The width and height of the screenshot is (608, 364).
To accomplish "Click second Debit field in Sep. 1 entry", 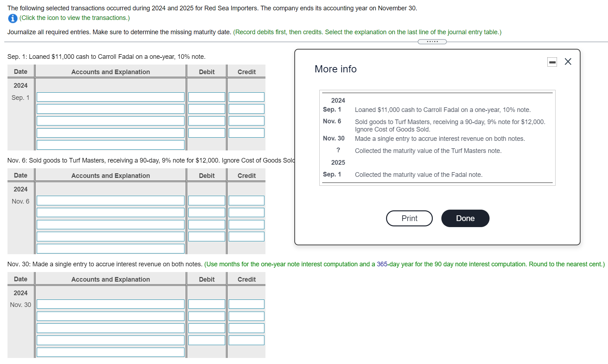I will pos(207,109).
